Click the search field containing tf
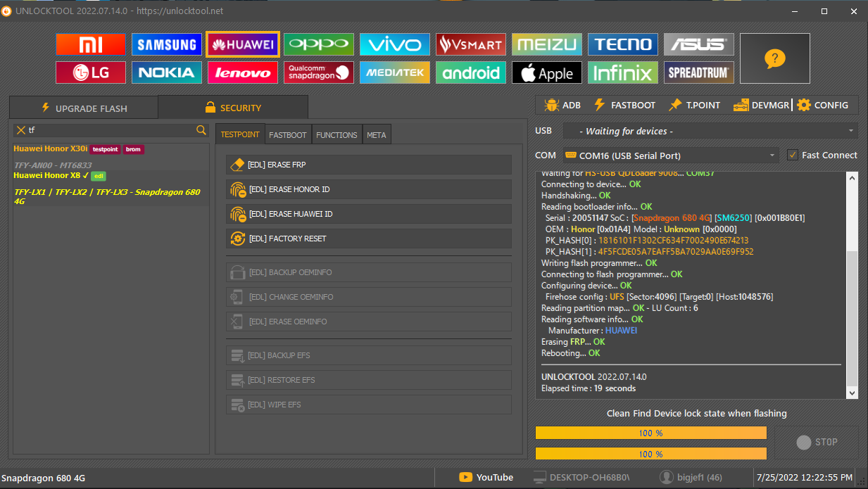The image size is (868, 489). (x=111, y=130)
